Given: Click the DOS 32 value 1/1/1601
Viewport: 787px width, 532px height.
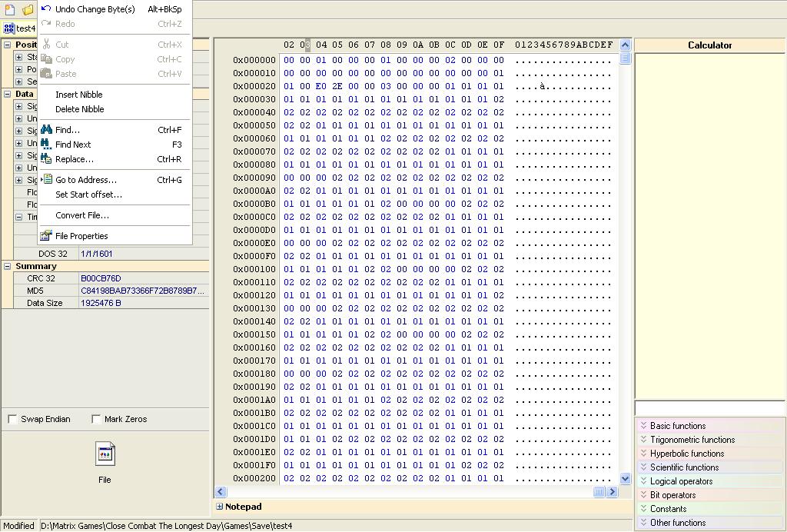Looking at the screenshot, I should [x=96, y=254].
